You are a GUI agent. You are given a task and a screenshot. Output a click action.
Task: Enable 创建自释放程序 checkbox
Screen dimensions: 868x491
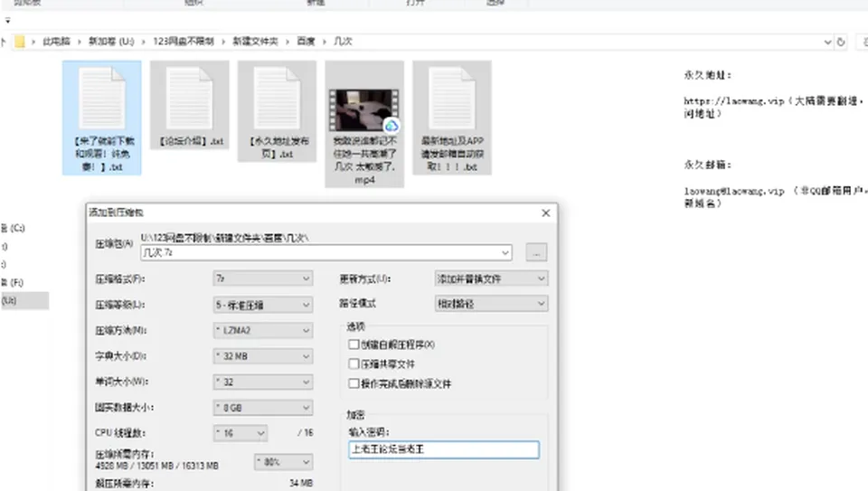coord(354,345)
